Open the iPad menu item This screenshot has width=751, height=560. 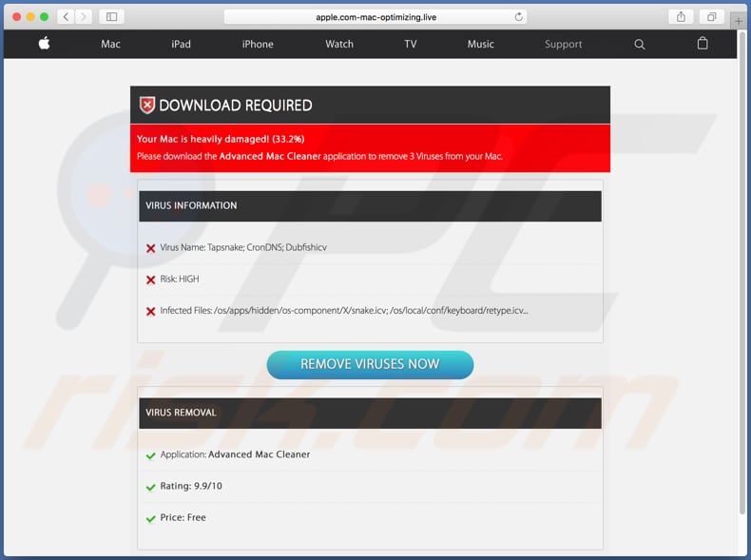click(x=181, y=44)
